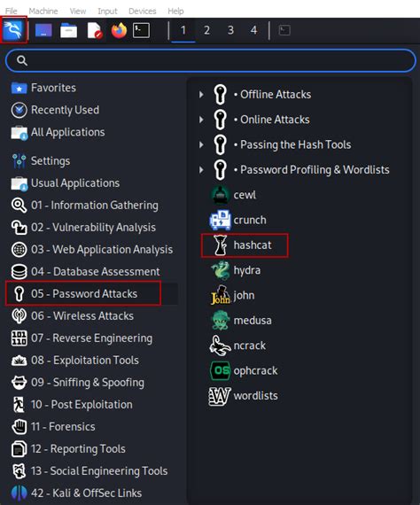Select 13 - Social Engineering Tools category

coord(89,471)
